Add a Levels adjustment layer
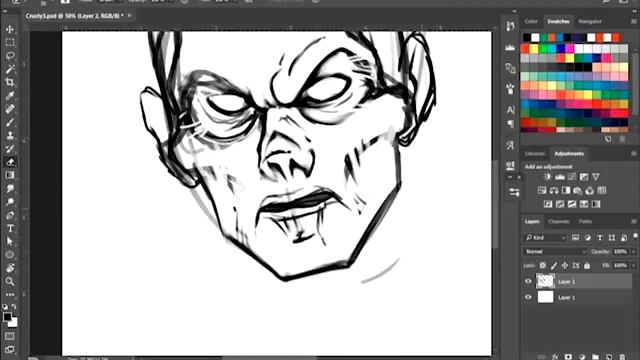640x360 pixels. point(560,177)
